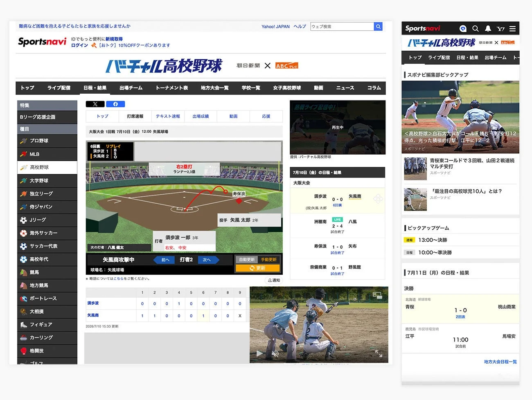
Task: Open プロ野球 in the sidebar
Action: 47,141
